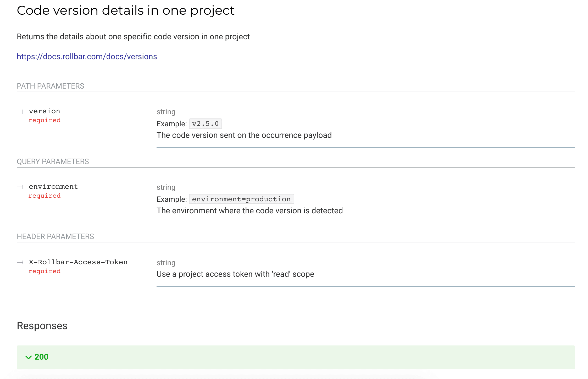Image resolution: width=588 pixels, height=379 pixels.
Task: Click the endpoint summary sentence 'Returns the details...'
Action: click(133, 36)
